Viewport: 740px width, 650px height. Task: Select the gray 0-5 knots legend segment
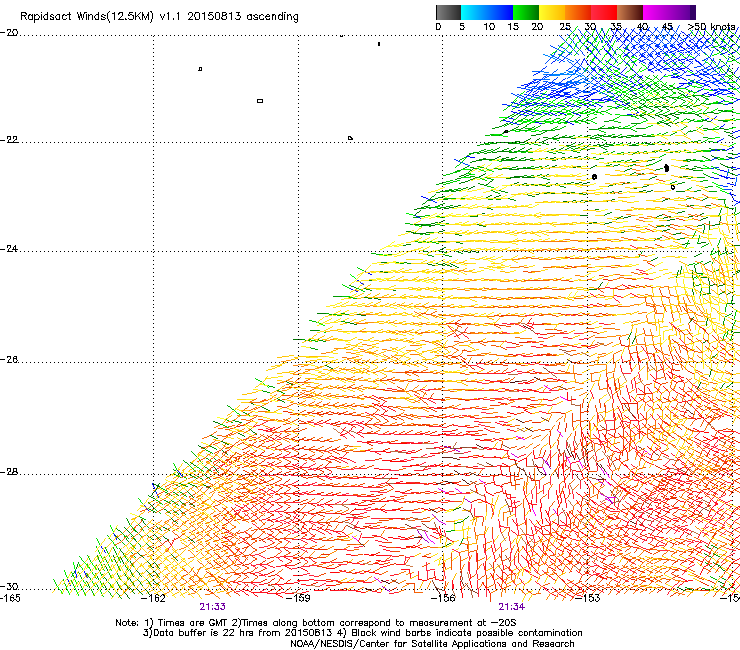448,12
